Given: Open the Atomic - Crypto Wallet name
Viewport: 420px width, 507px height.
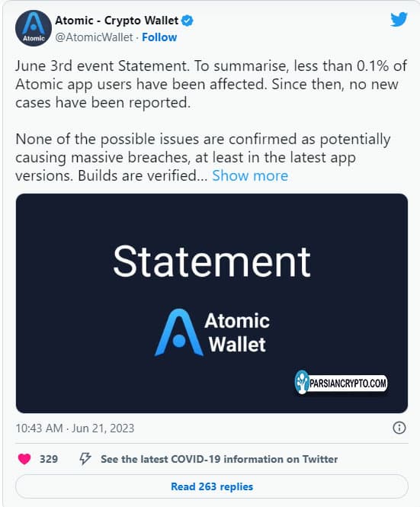Looking at the screenshot, I should click(x=117, y=21).
